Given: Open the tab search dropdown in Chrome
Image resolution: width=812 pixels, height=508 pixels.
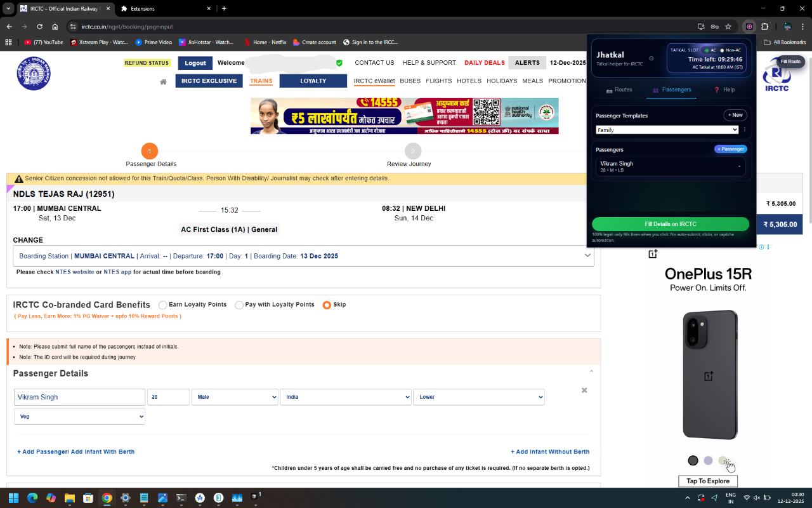Looking at the screenshot, I should click(8, 8).
